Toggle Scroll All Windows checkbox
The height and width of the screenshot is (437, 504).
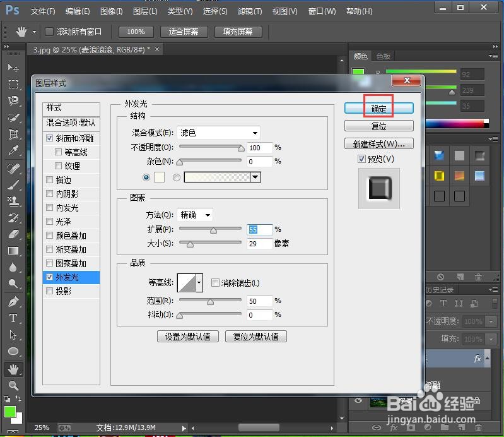[49, 32]
